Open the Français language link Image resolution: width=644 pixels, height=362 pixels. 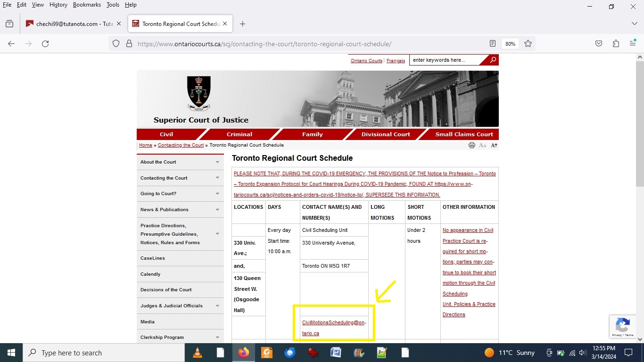click(x=396, y=61)
